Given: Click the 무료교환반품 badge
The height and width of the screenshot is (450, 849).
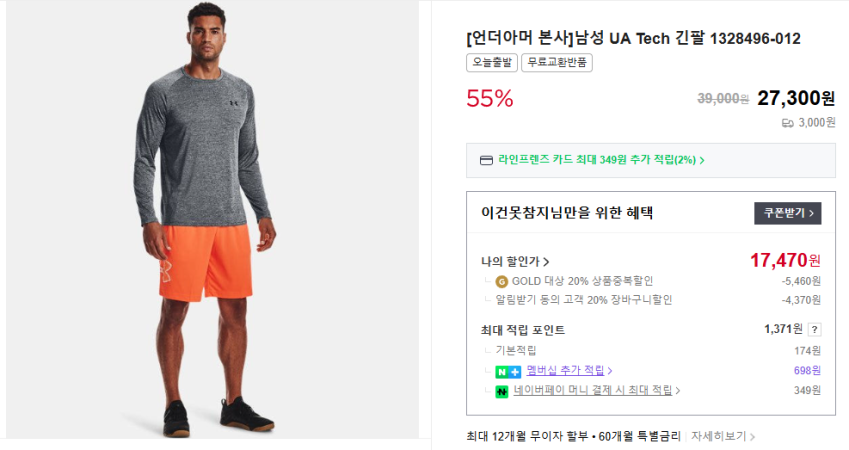Looking at the screenshot, I should tap(556, 63).
